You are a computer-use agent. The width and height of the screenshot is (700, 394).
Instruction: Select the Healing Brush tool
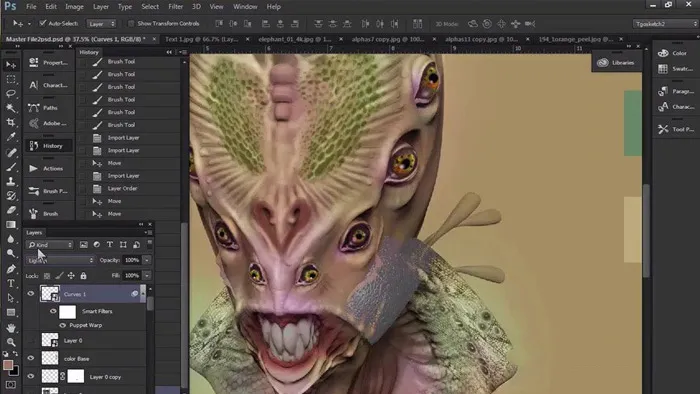click(11, 152)
